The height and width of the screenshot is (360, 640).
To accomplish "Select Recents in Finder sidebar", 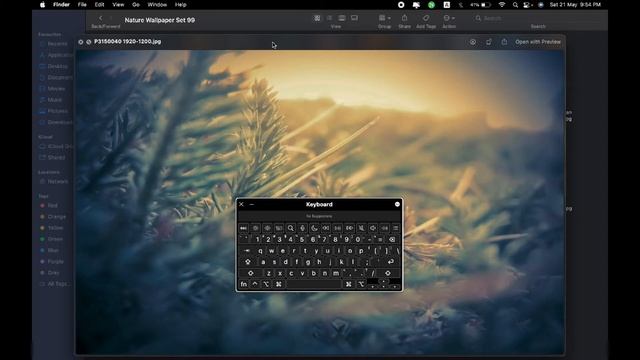I will coord(53,44).
